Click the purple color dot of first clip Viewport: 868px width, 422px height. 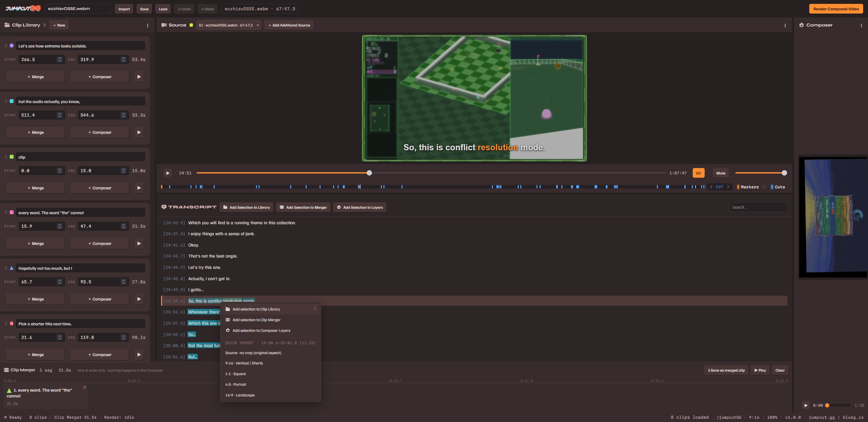(x=11, y=46)
